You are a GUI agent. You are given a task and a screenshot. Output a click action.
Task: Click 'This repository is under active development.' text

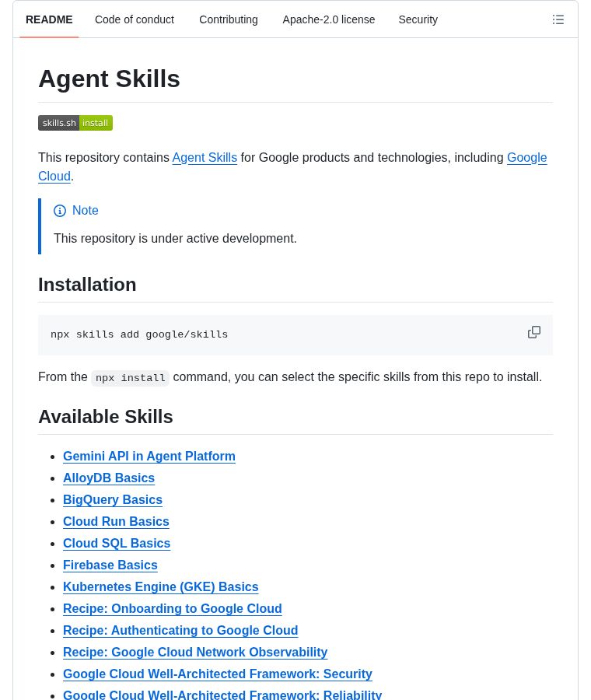pos(175,239)
